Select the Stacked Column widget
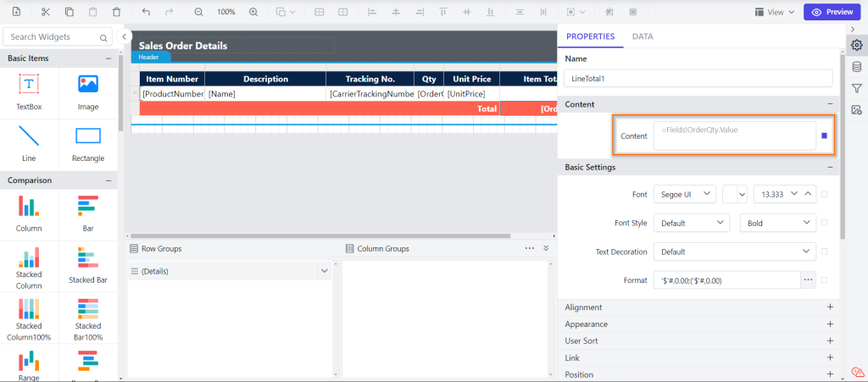The height and width of the screenshot is (382, 868). click(x=29, y=269)
